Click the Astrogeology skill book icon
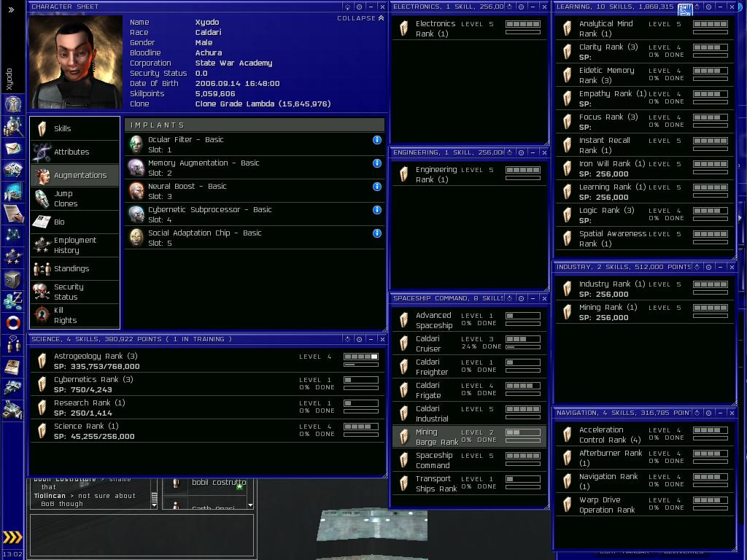Viewport: 747px width, 560px height. pos(42,360)
